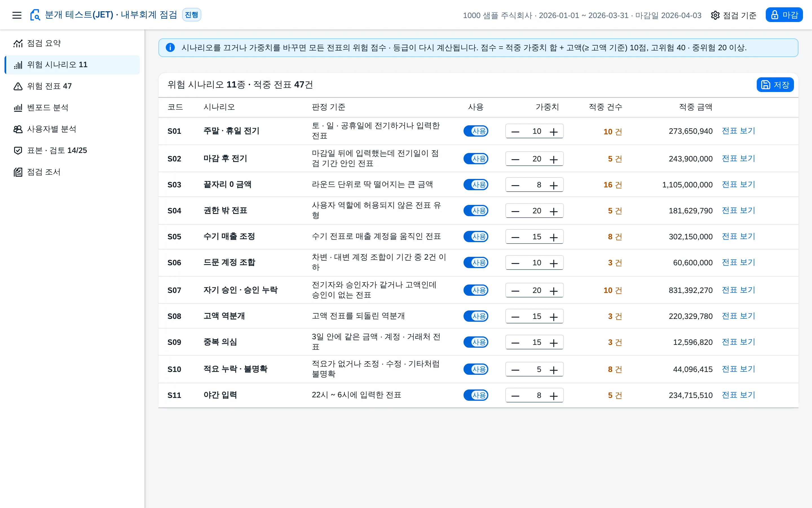Increase the S05 수기 매출 조정 weight
The width and height of the screenshot is (812, 508).
click(x=554, y=237)
